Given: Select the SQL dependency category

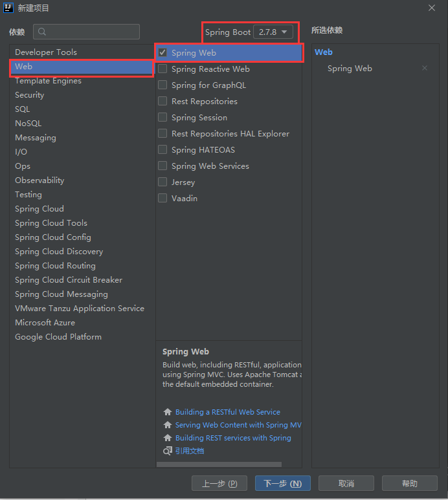Looking at the screenshot, I should pyautogui.click(x=23, y=109).
